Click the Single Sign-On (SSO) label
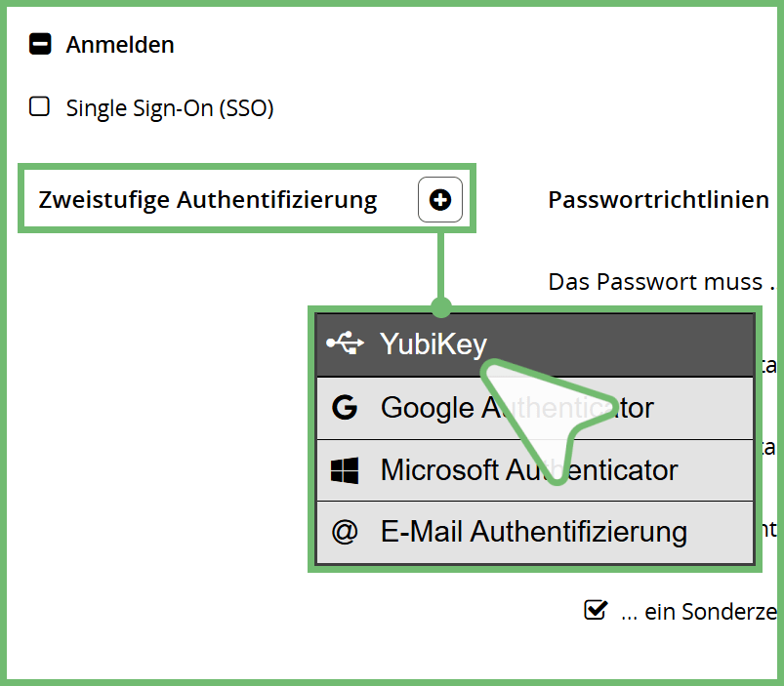784x686 pixels. point(169,107)
